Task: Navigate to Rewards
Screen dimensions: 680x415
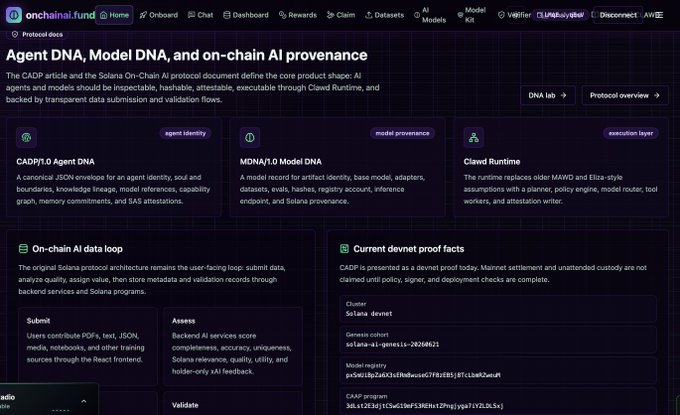Action: (298, 15)
